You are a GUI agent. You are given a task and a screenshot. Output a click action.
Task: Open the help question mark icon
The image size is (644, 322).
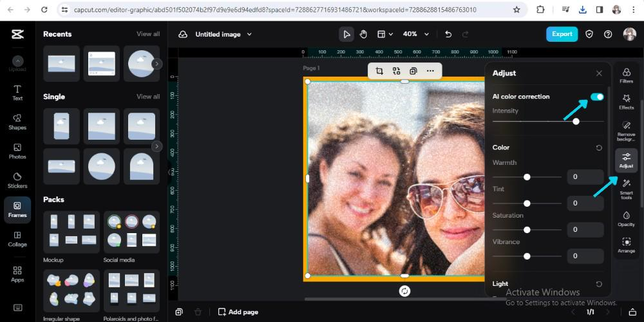click(609, 34)
